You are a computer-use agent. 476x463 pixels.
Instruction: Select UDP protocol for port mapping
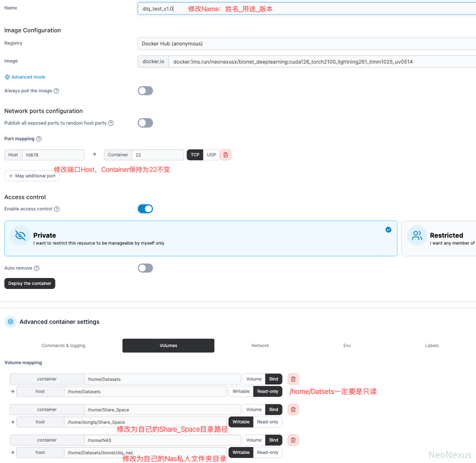[x=211, y=155]
